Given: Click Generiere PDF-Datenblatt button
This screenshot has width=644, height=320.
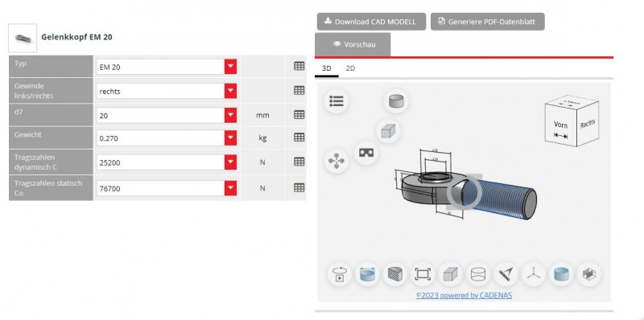Looking at the screenshot, I should 488,22.
